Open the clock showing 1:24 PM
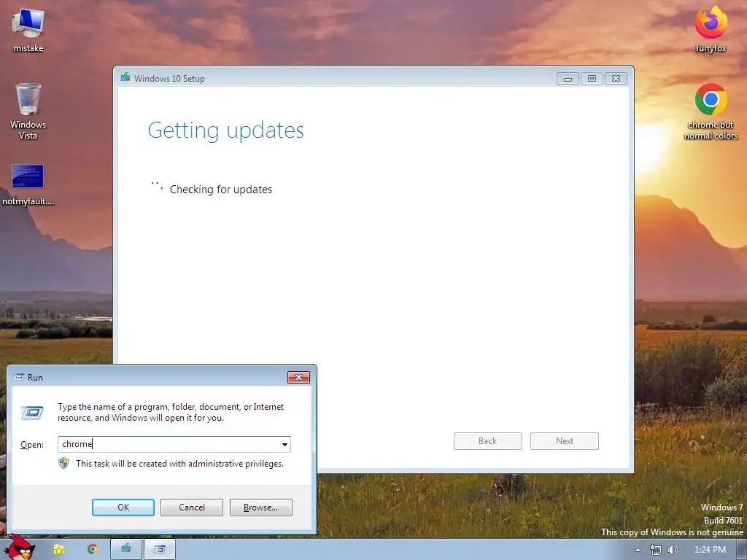Viewport: 747px width, 560px height. click(x=710, y=550)
